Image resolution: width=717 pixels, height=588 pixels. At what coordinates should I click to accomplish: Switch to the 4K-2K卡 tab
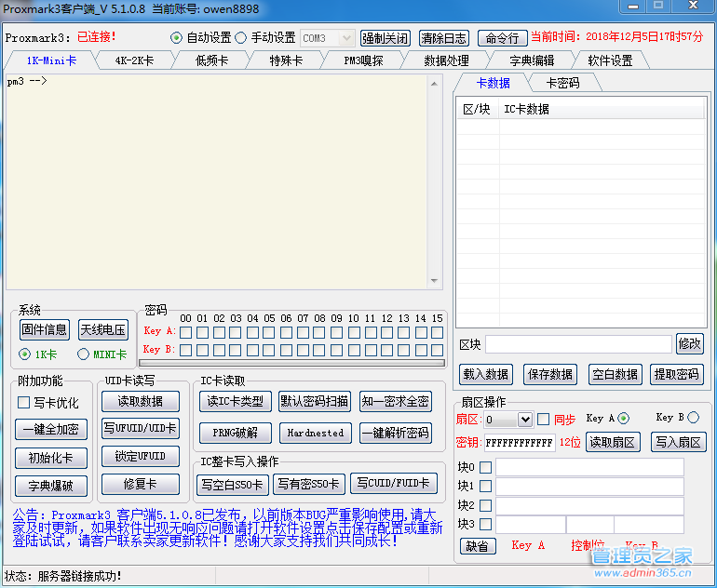coord(134,60)
